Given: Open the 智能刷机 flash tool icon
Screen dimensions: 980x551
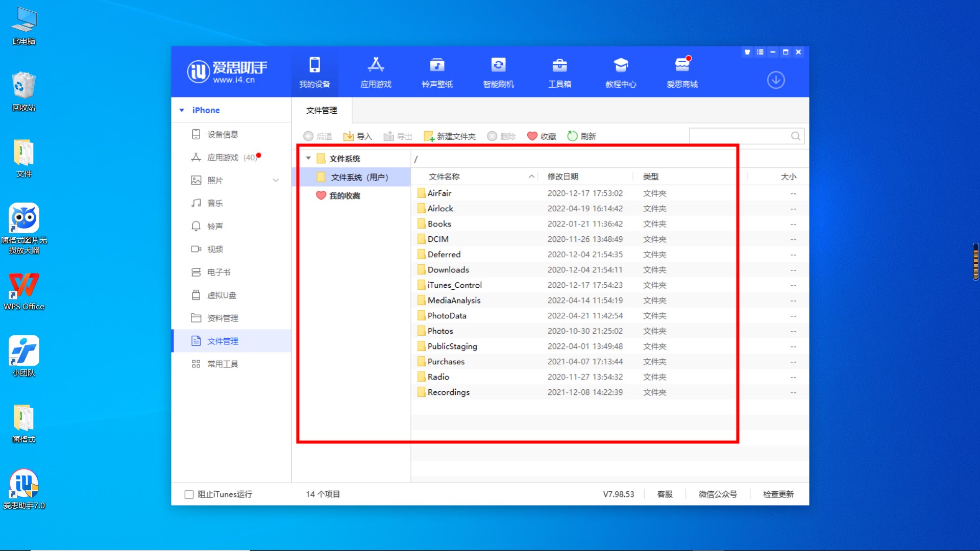Looking at the screenshot, I should pyautogui.click(x=498, y=66).
